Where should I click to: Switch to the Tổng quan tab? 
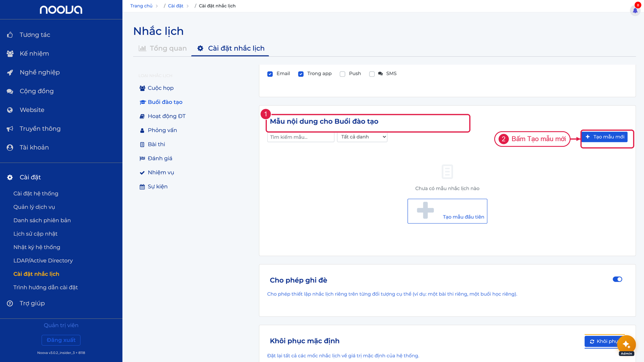(163, 48)
